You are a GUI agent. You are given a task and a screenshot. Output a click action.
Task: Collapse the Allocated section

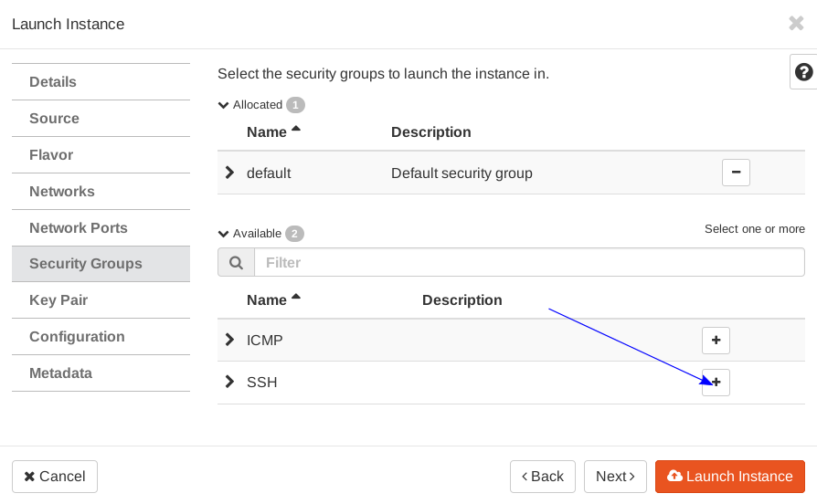click(224, 105)
